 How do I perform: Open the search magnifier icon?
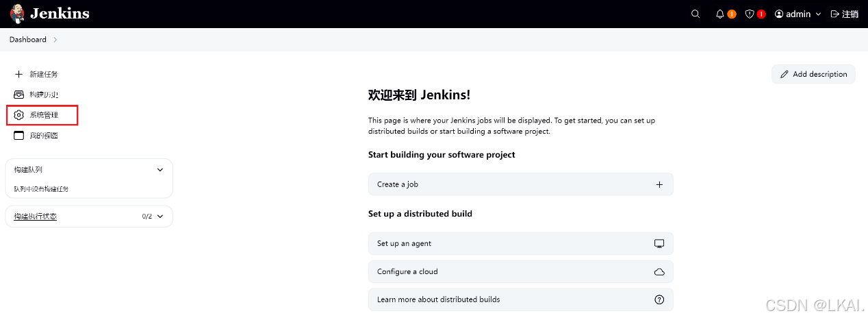coord(695,14)
